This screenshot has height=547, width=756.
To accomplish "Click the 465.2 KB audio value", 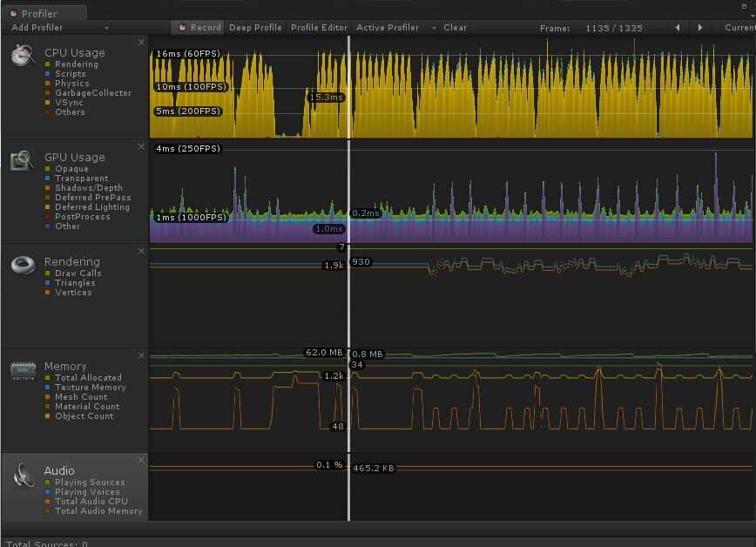I will tap(373, 468).
